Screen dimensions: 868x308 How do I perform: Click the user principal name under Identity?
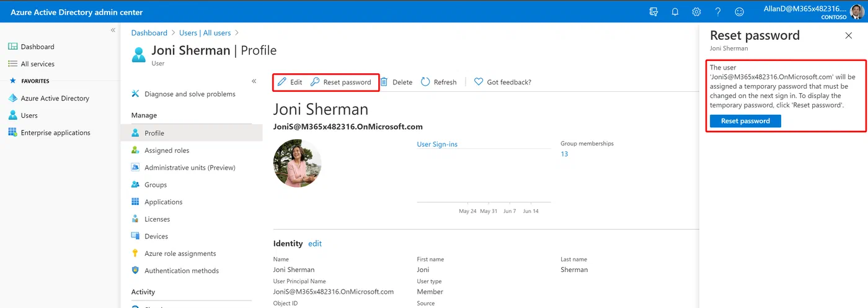[x=334, y=292]
